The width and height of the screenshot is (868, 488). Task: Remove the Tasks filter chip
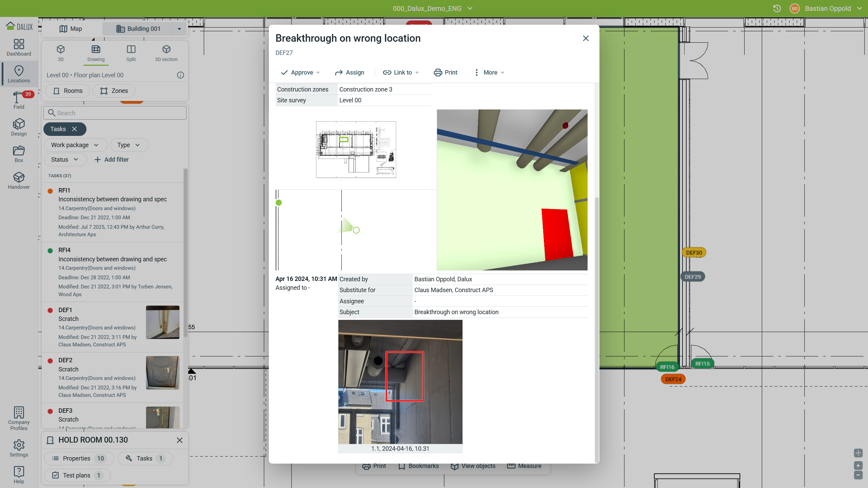74,129
